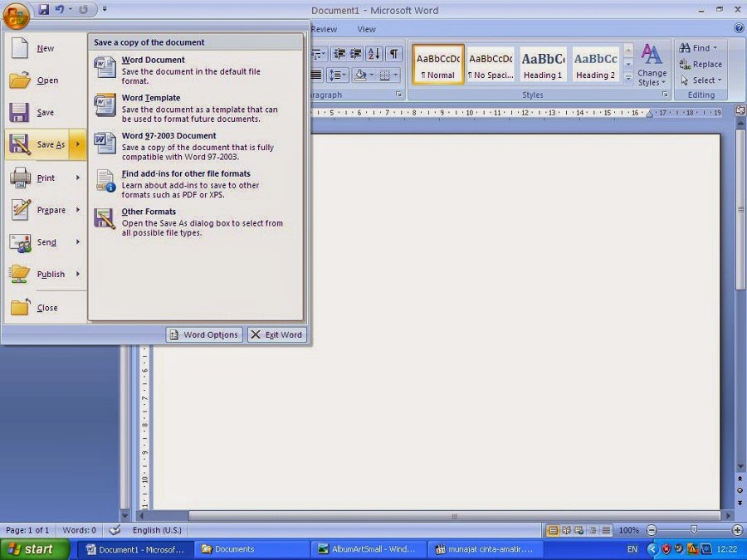Click the Increase Indent icon
The image size is (747, 560).
point(355,53)
